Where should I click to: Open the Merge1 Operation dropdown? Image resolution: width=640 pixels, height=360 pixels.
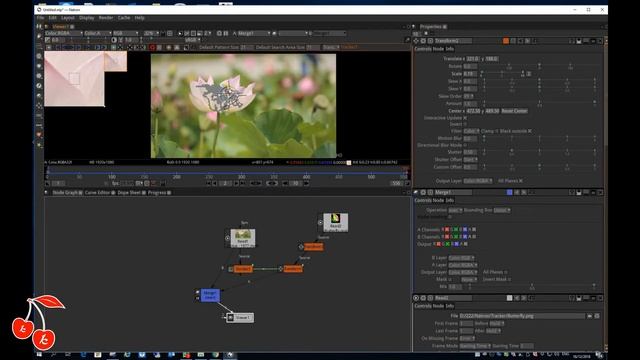click(455, 210)
